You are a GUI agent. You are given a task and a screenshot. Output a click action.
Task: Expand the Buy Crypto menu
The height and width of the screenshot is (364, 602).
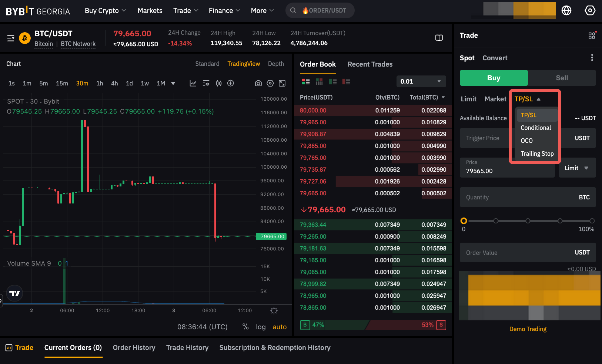click(x=105, y=10)
